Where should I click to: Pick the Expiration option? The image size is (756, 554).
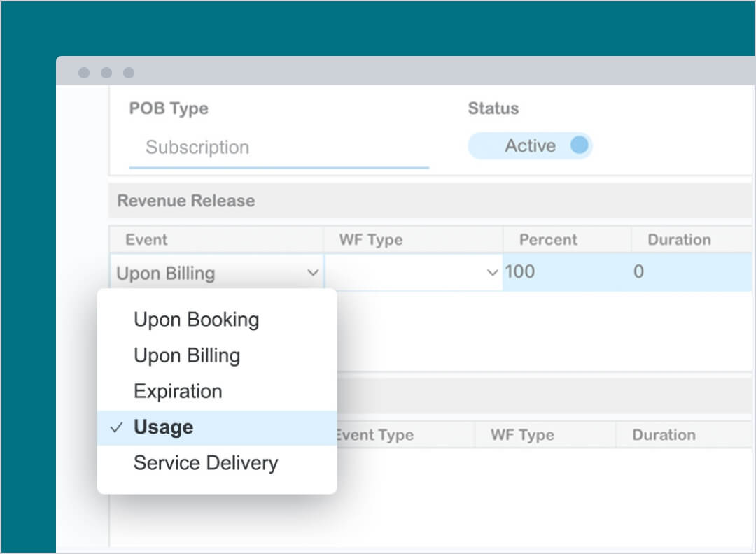[216, 391]
